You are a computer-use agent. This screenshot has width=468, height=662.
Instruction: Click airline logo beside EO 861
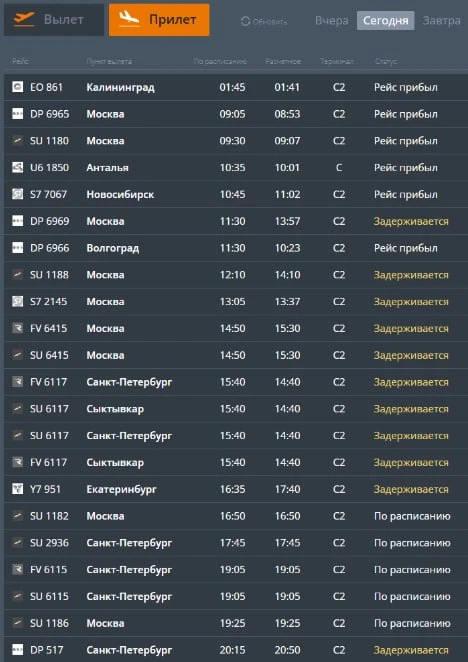pos(17,87)
